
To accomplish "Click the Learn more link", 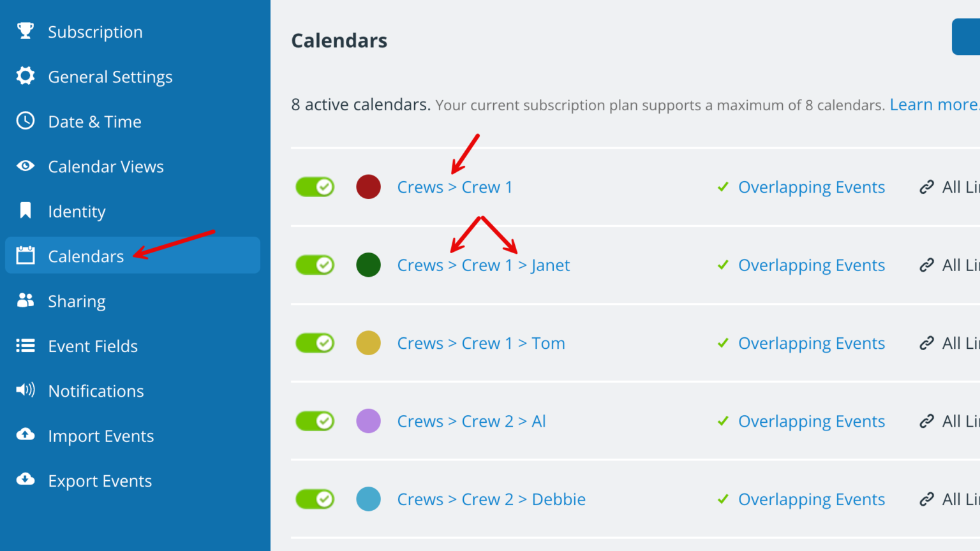I will (x=933, y=105).
